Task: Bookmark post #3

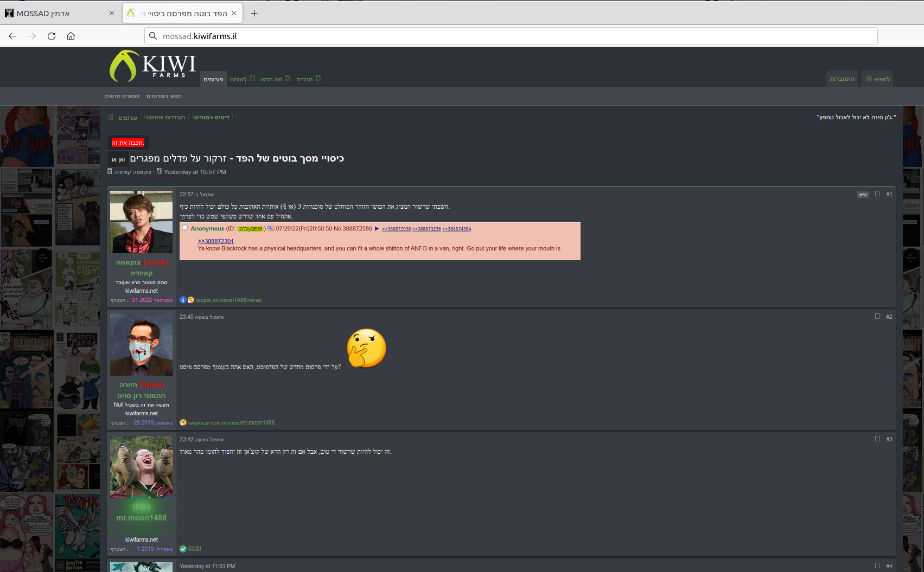Action: 877,439
